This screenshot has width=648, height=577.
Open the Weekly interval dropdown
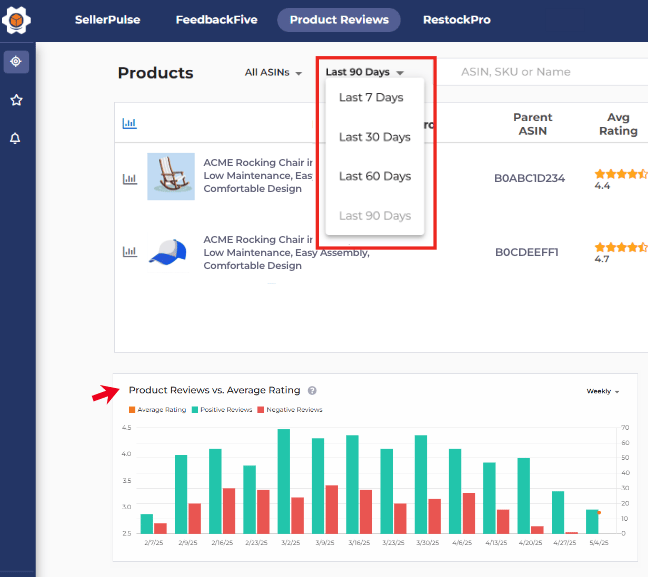[603, 391]
